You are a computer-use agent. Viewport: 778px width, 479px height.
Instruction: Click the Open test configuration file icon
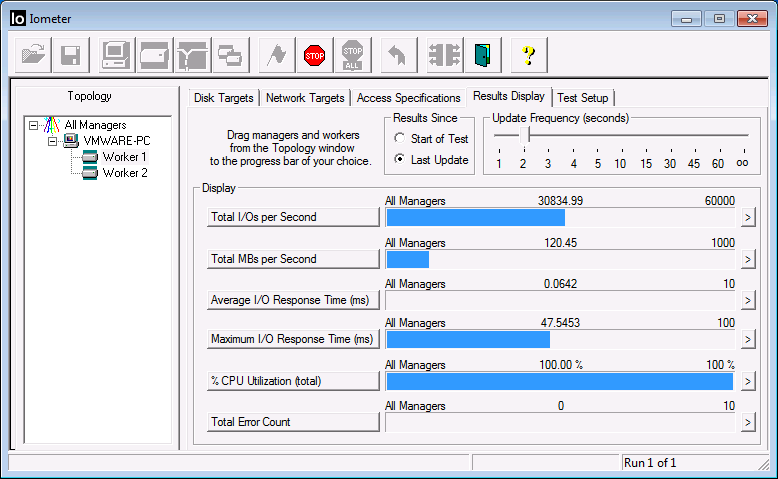(34, 55)
